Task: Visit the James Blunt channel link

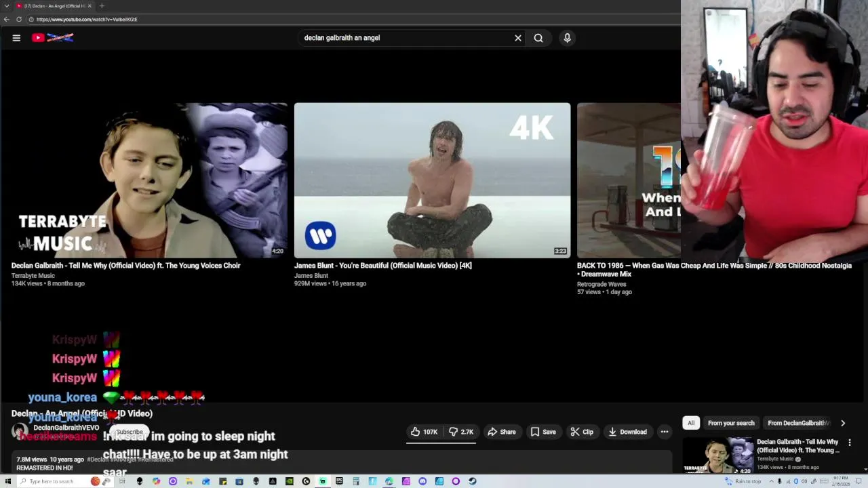Action: coord(311,276)
